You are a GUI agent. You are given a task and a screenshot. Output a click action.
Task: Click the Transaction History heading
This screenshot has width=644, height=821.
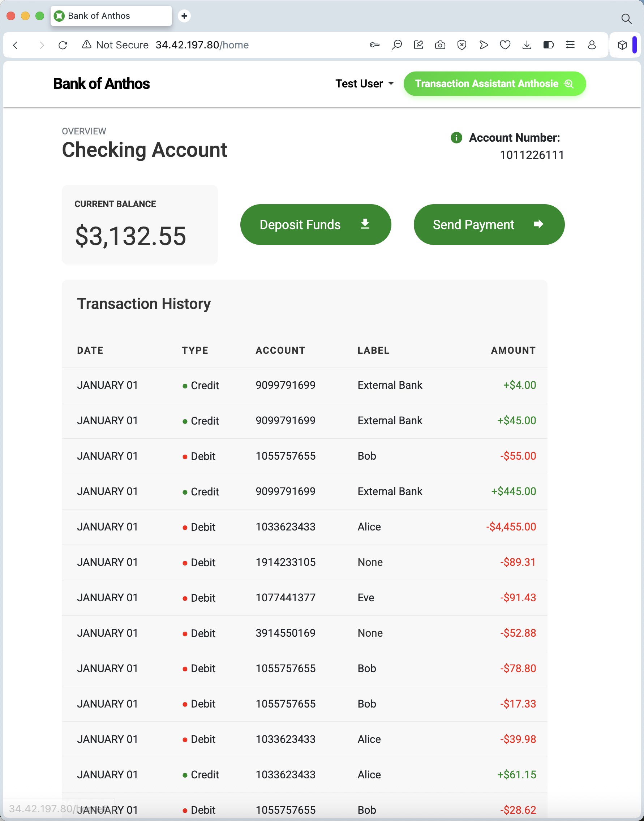(144, 304)
